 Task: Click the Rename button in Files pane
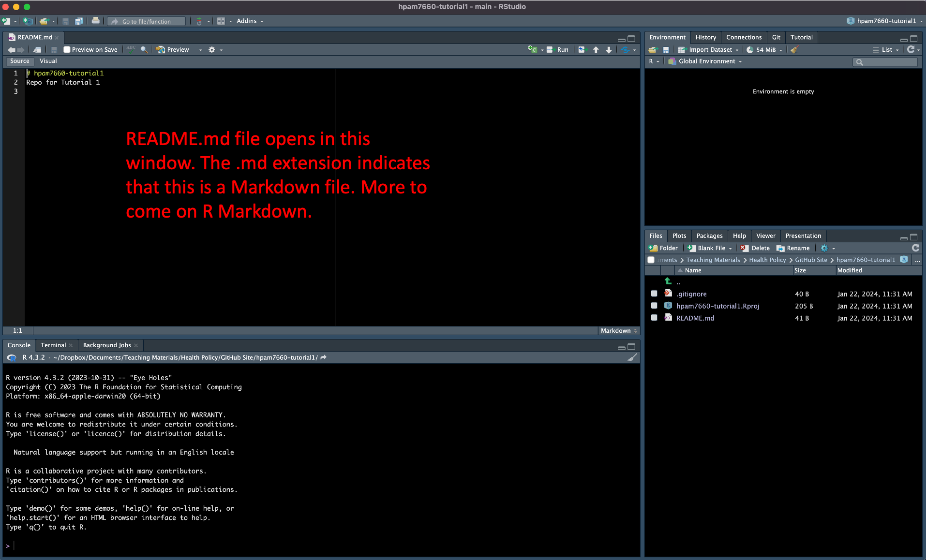(793, 248)
